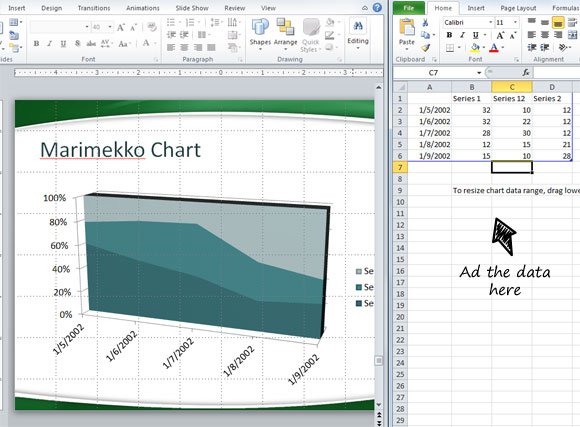Click the Clear Formatting icon in PowerPoint
Image resolution: width=580 pixels, height=427 pixels.
[151, 26]
